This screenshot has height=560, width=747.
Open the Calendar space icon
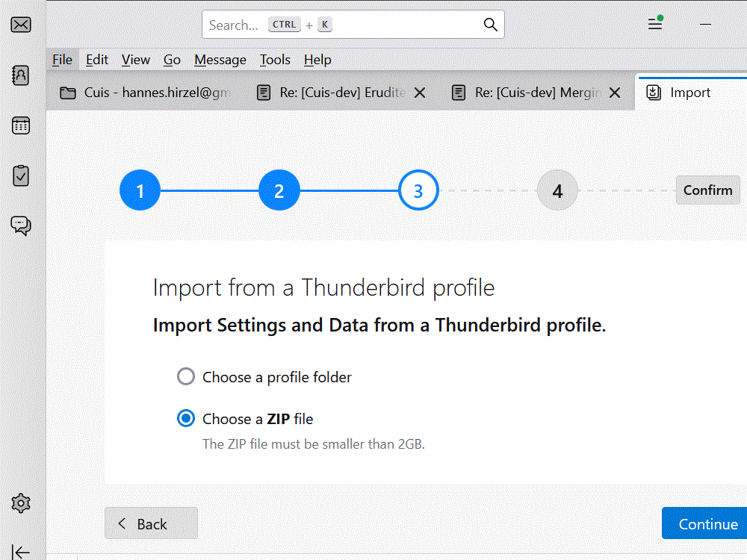pyautogui.click(x=21, y=125)
